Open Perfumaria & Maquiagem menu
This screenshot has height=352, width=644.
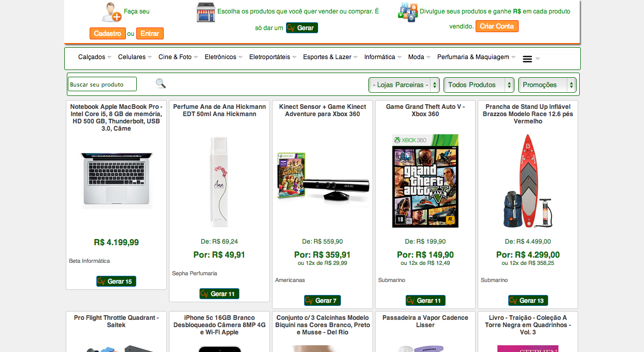tap(476, 57)
